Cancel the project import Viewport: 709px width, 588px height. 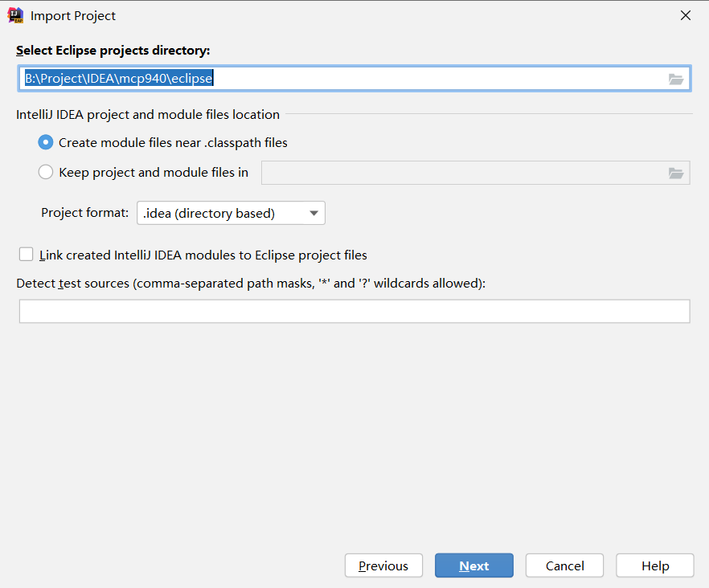pos(564,566)
